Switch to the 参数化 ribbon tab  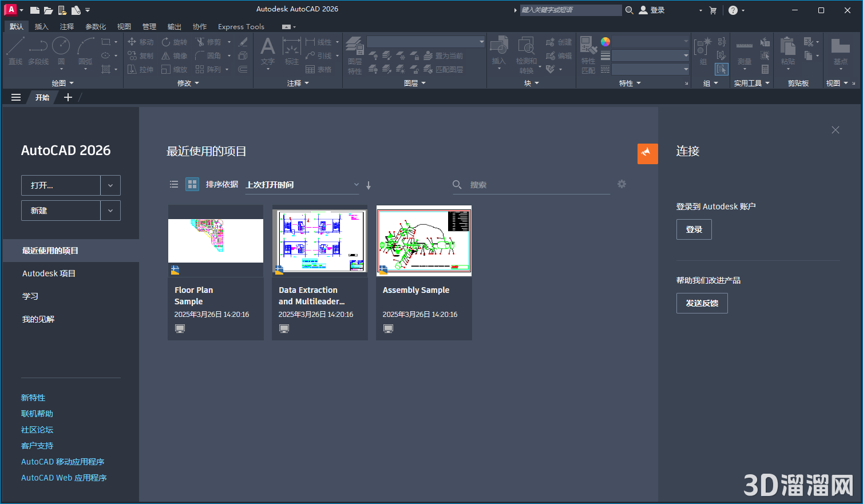[96, 27]
